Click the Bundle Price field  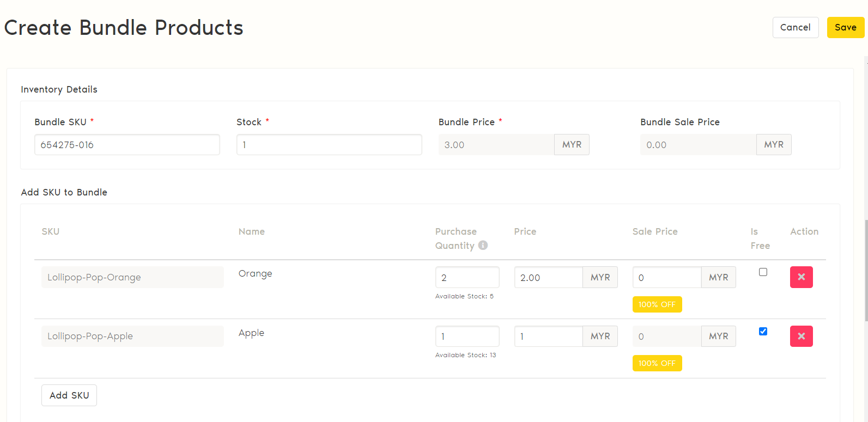pyautogui.click(x=496, y=145)
